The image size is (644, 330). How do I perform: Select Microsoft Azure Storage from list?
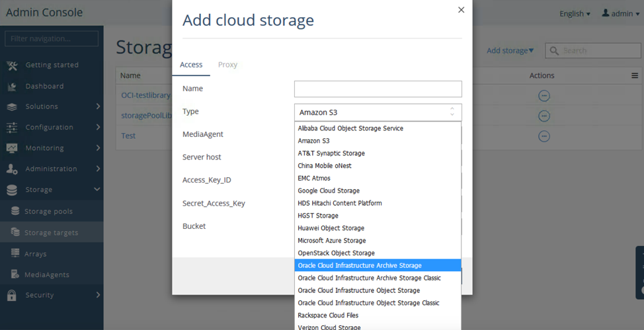click(x=331, y=241)
